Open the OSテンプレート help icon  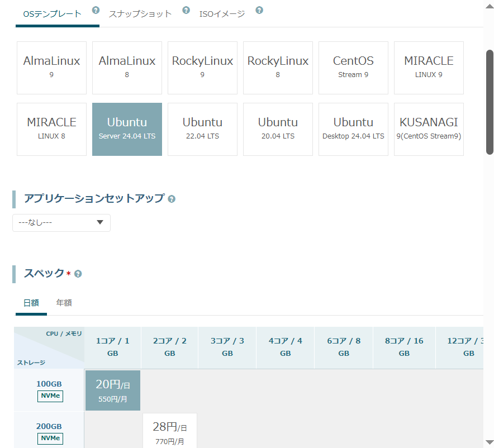[95, 9]
